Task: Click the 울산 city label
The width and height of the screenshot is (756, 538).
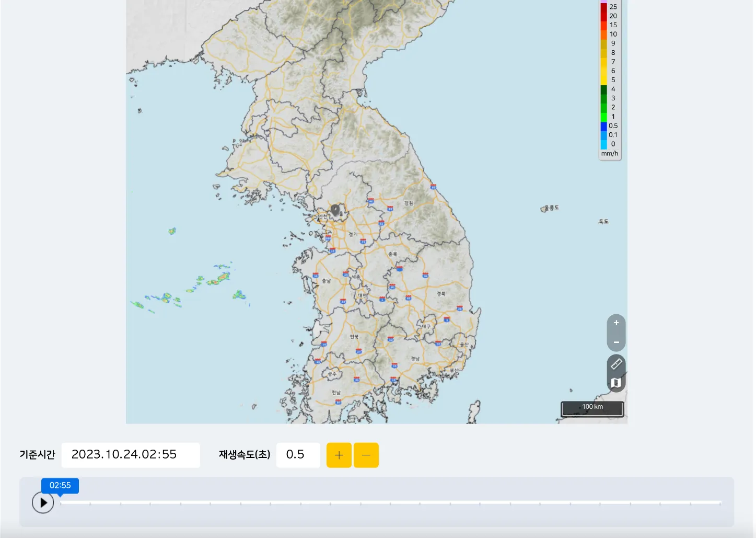Action: pyautogui.click(x=464, y=345)
